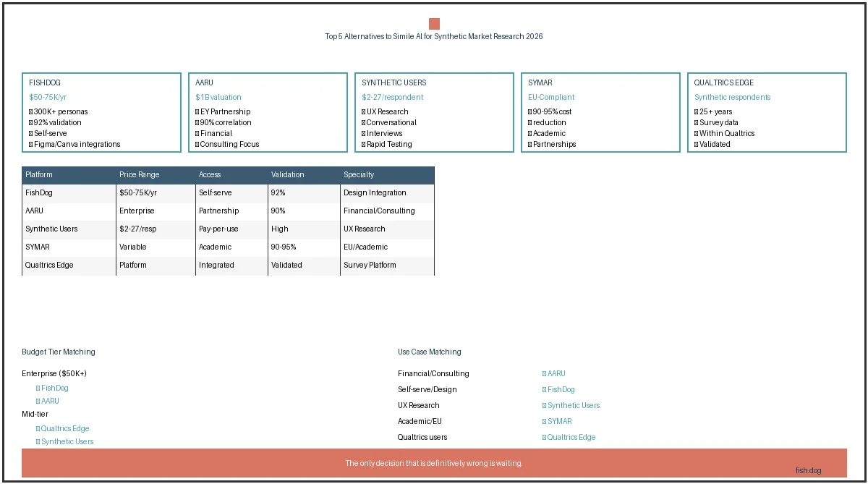The image size is (868, 484).
Task: Click the Self-serve table cell
Action: (231, 193)
